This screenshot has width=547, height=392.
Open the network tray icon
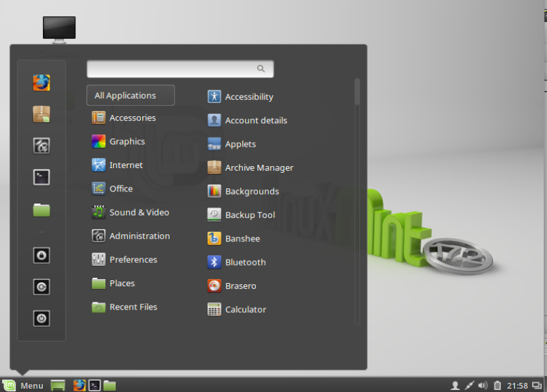469,386
